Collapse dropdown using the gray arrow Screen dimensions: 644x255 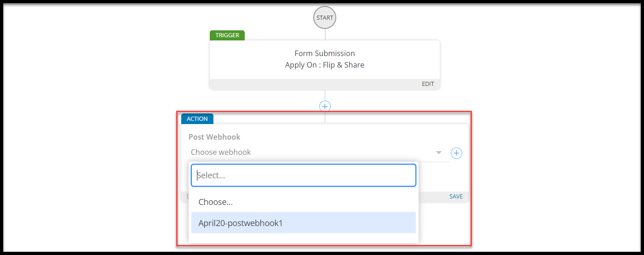pyautogui.click(x=438, y=153)
